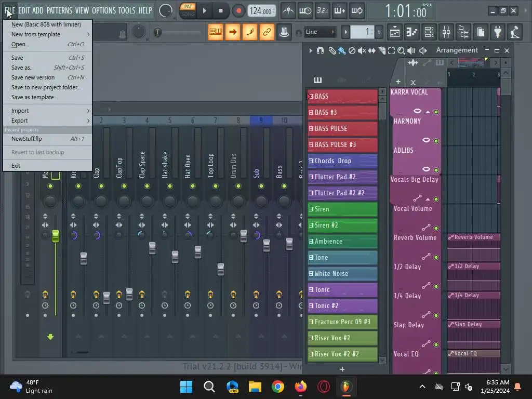Select the pencil draw tool in playlist
The width and height of the screenshot is (532, 399).
pos(332,50)
